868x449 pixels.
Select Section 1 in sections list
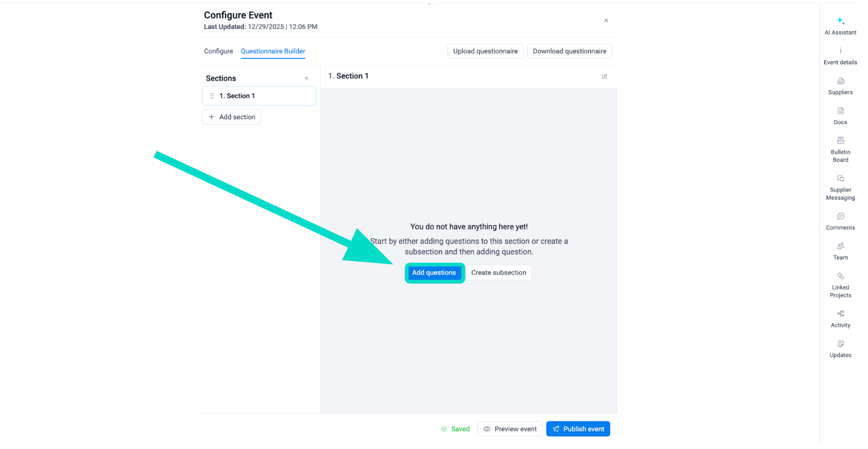259,96
